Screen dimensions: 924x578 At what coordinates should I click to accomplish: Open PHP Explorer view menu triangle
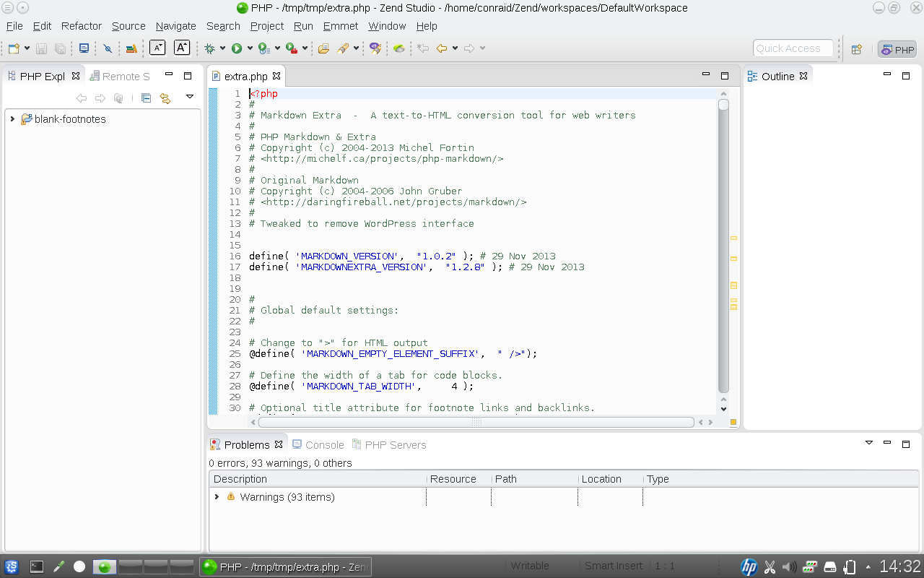coord(190,96)
